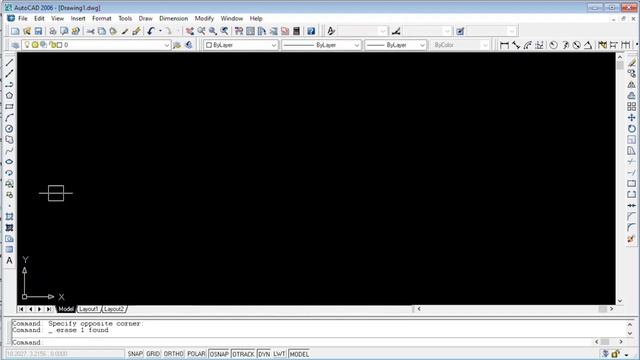This screenshot has width=640, height=360.
Task: Click the Save drawing icon
Action: click(x=38, y=31)
